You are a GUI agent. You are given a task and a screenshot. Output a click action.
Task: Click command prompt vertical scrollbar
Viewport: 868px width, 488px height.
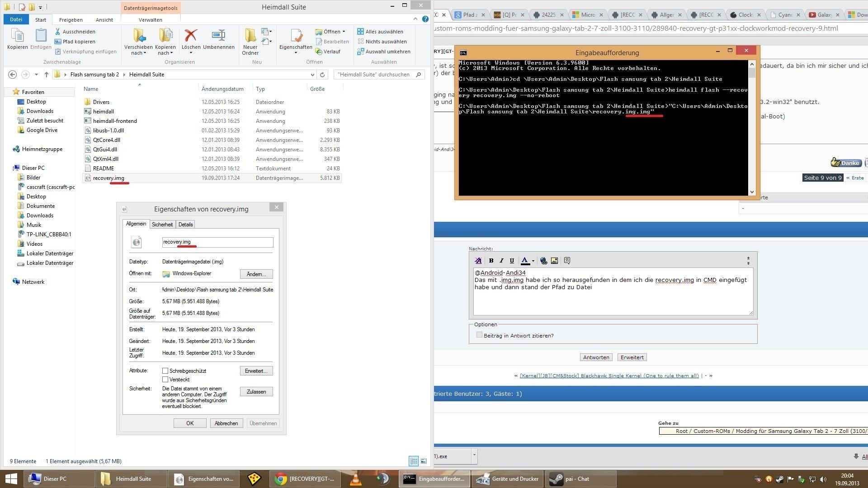point(752,129)
